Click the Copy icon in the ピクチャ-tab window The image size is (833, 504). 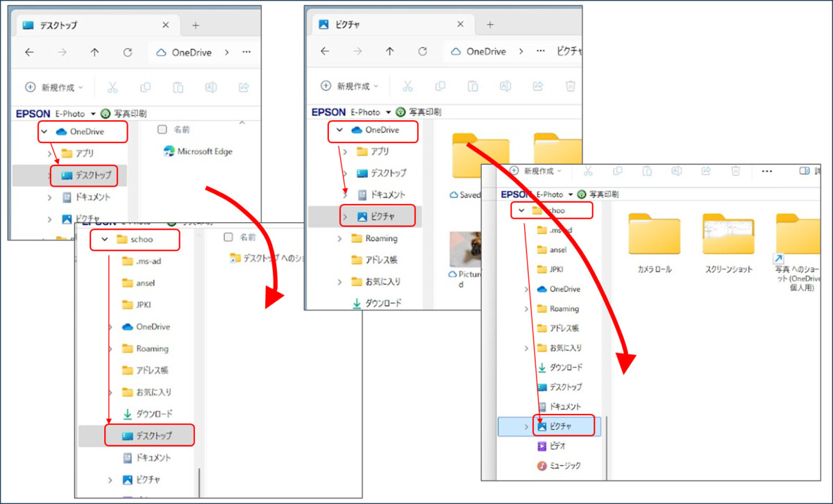pos(440,86)
